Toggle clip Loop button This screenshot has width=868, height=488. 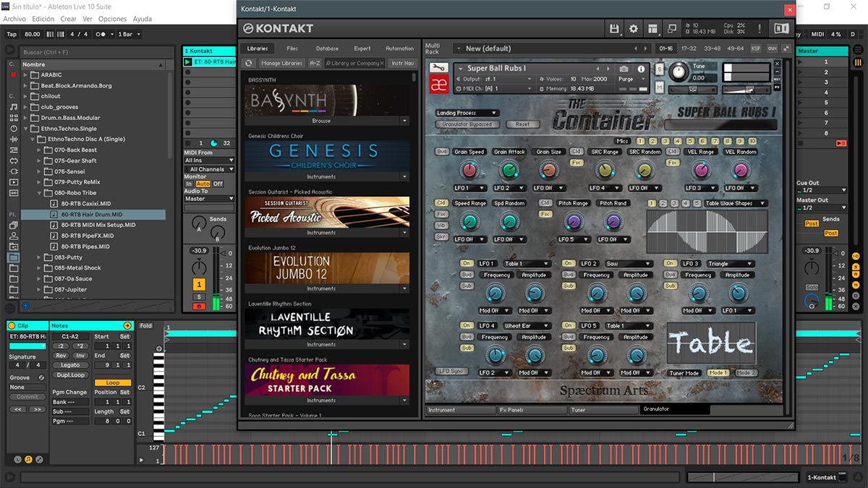[113, 382]
